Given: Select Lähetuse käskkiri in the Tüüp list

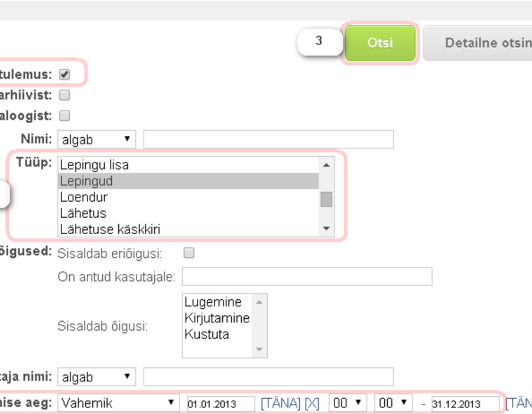Looking at the screenshot, I should point(189,229).
